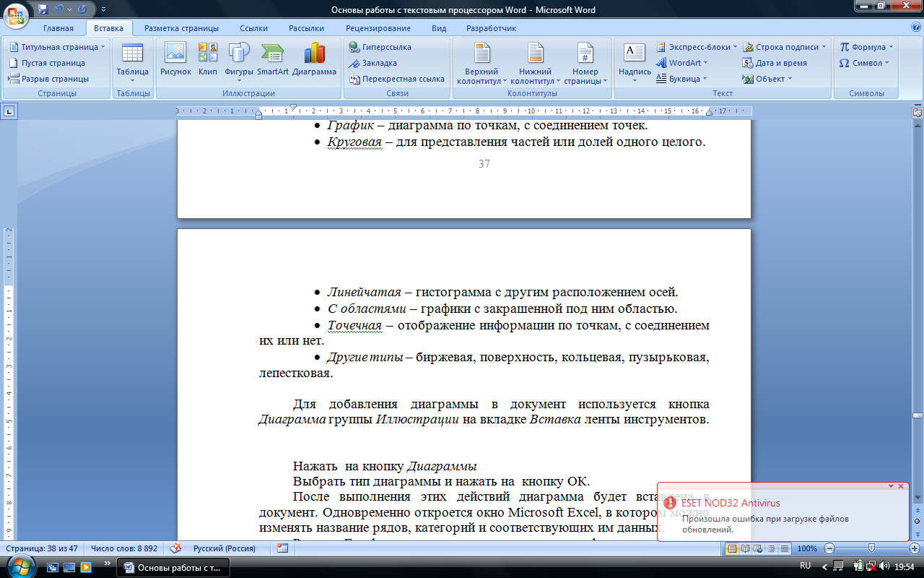Screen dimensions: 924x578
Task: Open the Разметка страницы tab
Action: click(181, 28)
